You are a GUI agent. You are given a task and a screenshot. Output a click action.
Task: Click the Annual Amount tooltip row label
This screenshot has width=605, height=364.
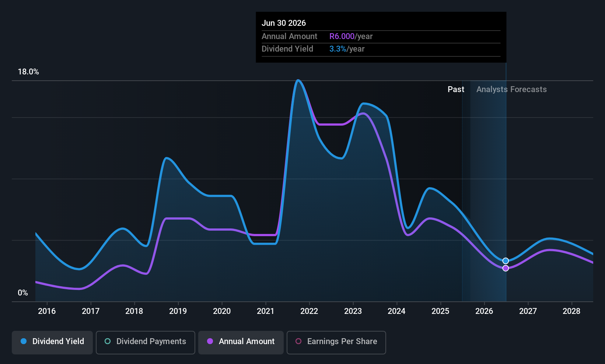(x=289, y=36)
